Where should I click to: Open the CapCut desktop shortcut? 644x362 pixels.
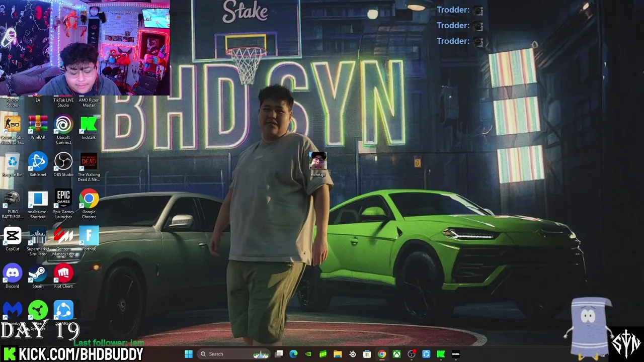[12, 239]
